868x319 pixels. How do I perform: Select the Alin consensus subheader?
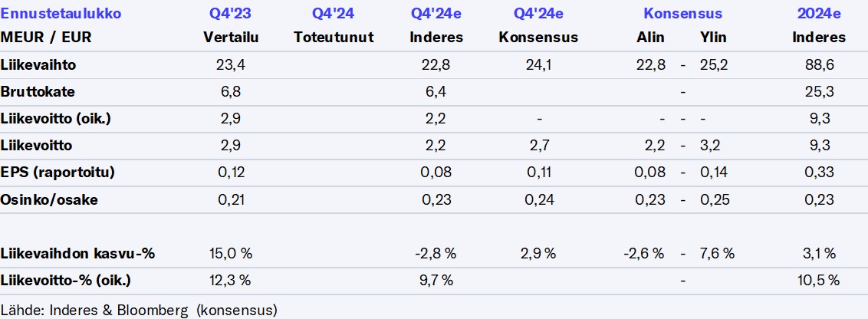click(650, 37)
